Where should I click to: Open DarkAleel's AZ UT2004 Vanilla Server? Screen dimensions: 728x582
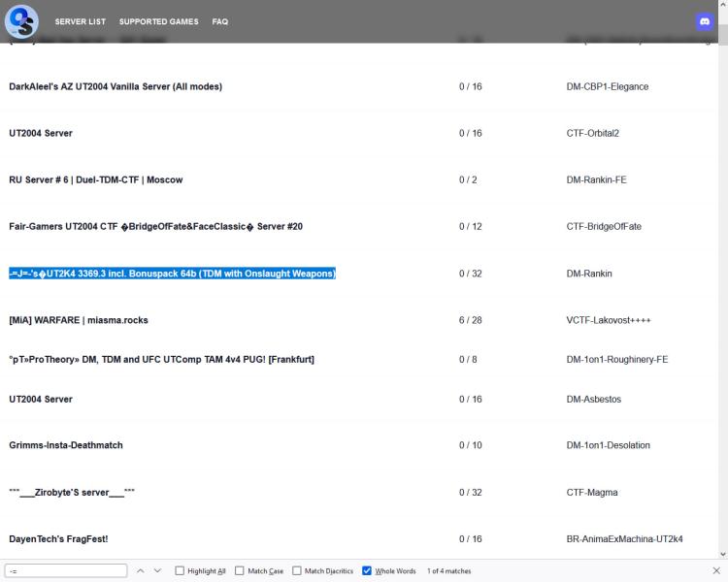click(x=116, y=86)
